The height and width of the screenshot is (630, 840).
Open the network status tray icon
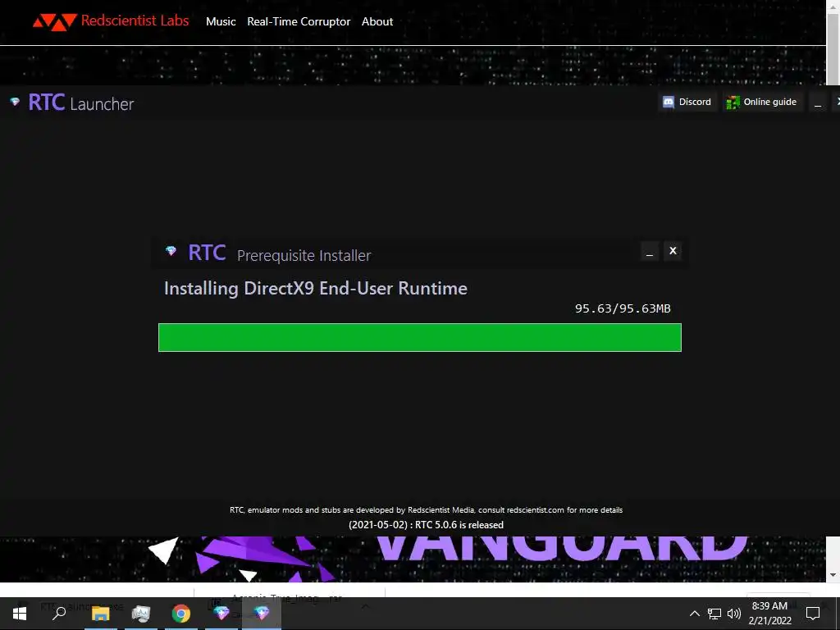coord(714,614)
